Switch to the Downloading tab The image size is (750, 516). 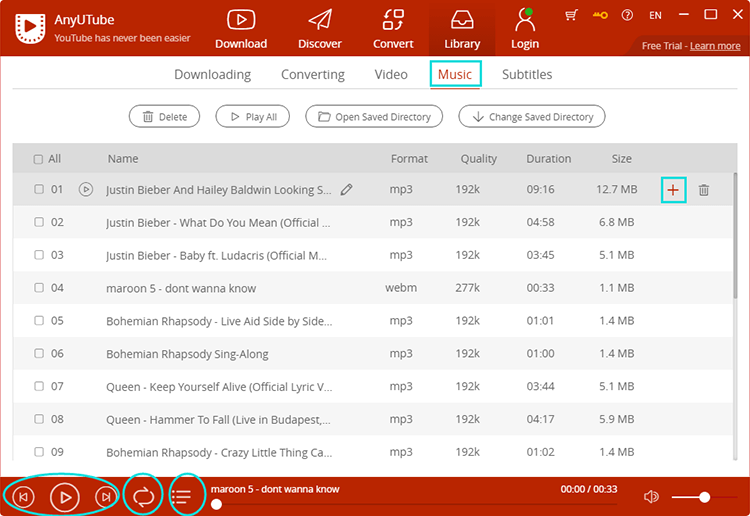click(x=212, y=75)
